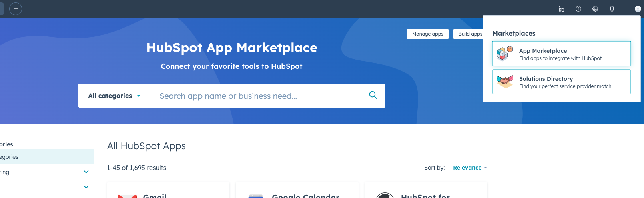644x198 pixels.
Task: Open the user account avatar
Action: [x=638, y=9]
